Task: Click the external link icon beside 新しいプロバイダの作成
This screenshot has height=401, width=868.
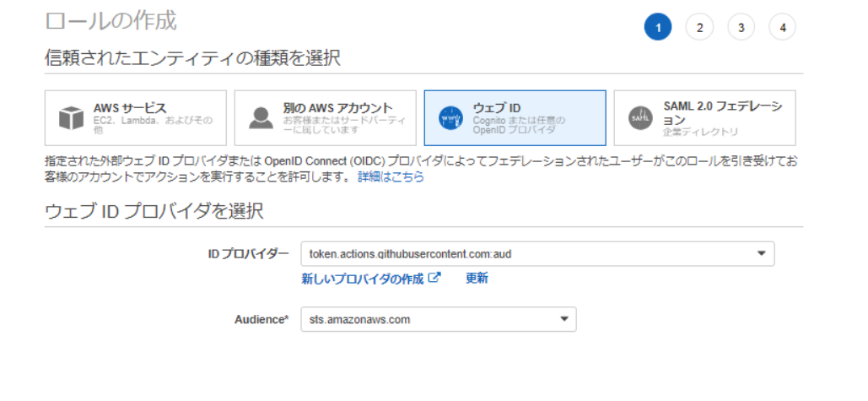Action: coord(434,278)
